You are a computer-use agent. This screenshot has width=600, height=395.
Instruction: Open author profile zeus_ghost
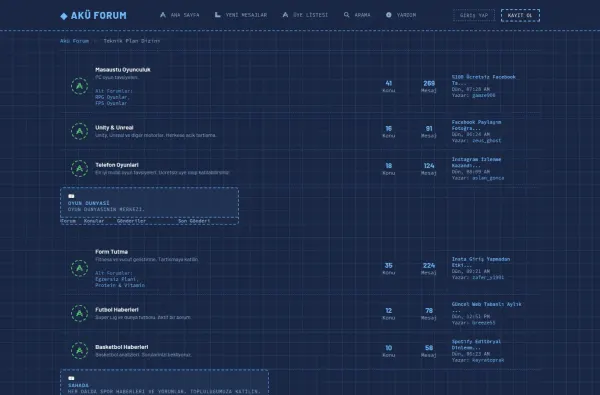click(486, 140)
